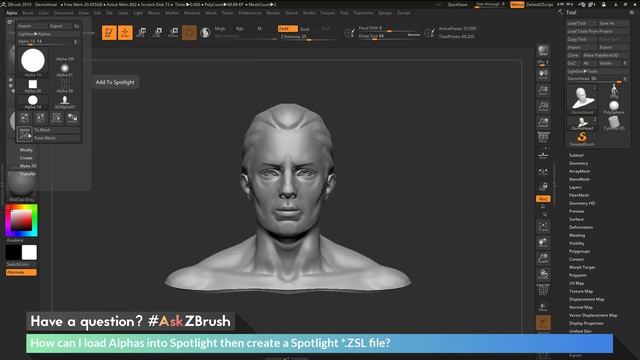Expand the Polygroups subpalette
640x360 pixels.
tap(579, 251)
